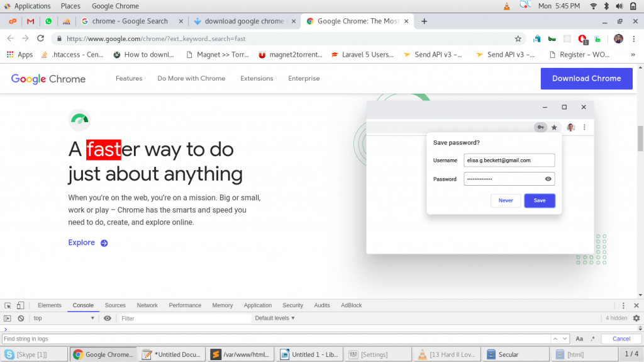644x362 pixels.
Task: Switch to 'download google chrome' tab
Action: 244,21
